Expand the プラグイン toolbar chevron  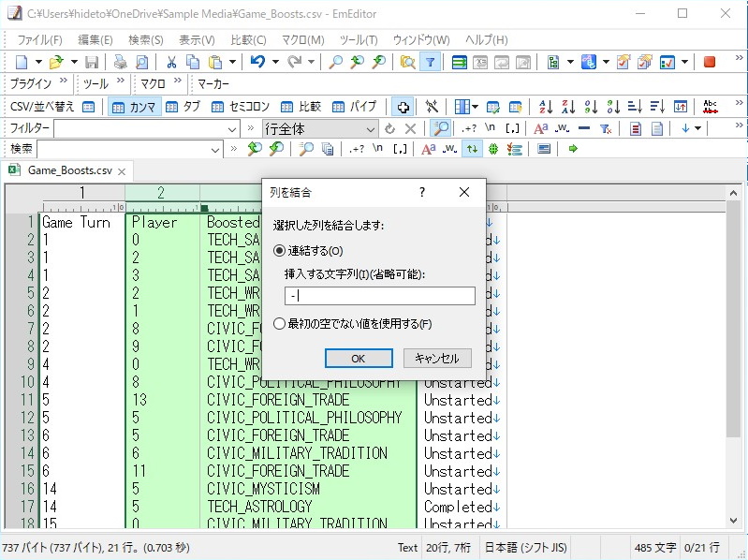pyautogui.click(x=64, y=81)
